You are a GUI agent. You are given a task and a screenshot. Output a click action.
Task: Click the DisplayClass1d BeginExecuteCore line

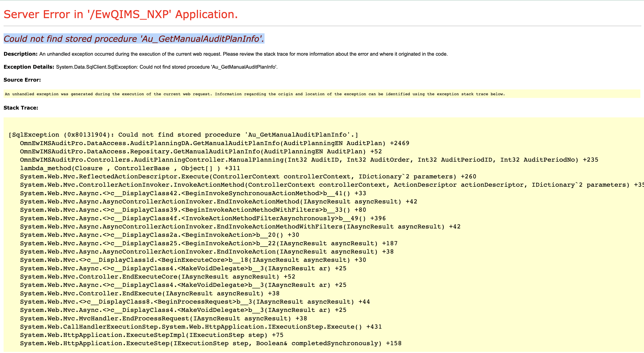193,260
